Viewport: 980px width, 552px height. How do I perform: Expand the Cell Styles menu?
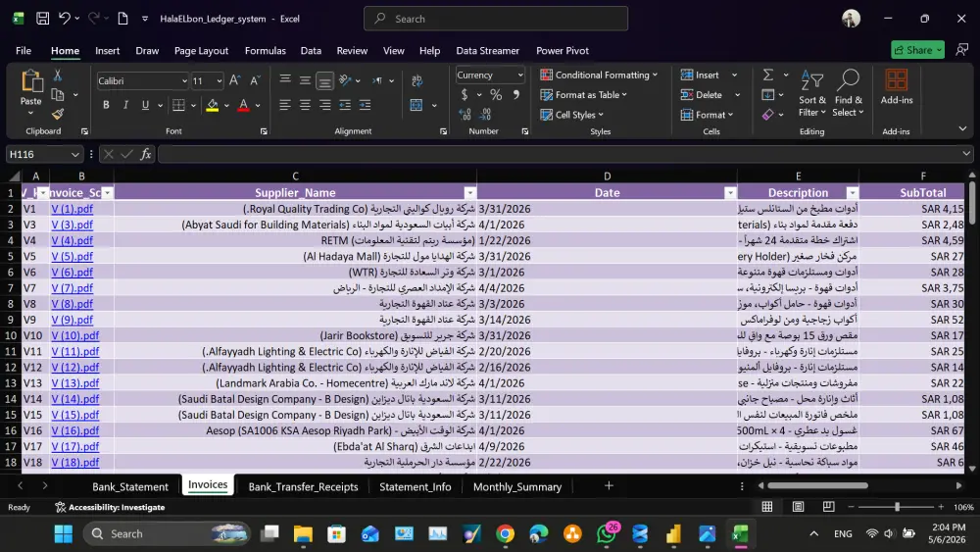click(572, 115)
